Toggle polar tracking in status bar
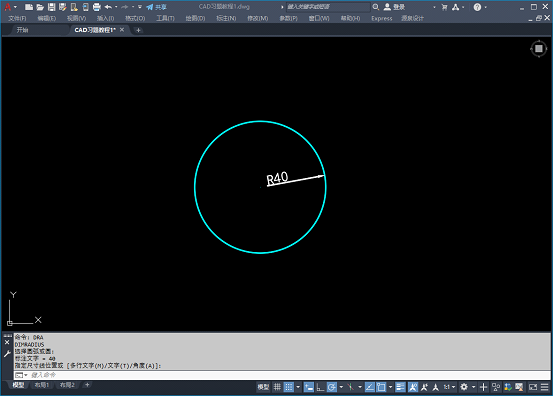This screenshot has width=553, height=396. click(332, 387)
